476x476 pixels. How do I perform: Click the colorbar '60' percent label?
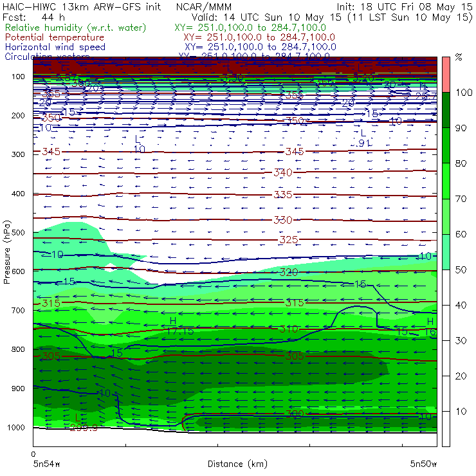pos(461,234)
